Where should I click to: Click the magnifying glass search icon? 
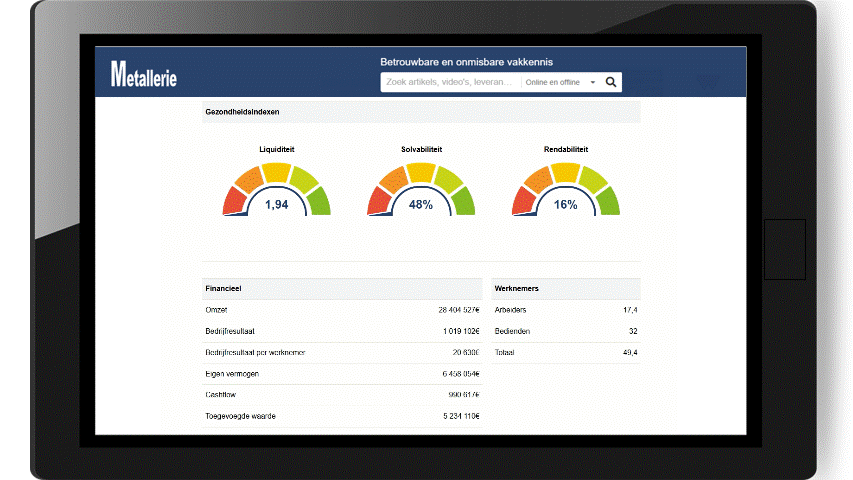coord(611,82)
